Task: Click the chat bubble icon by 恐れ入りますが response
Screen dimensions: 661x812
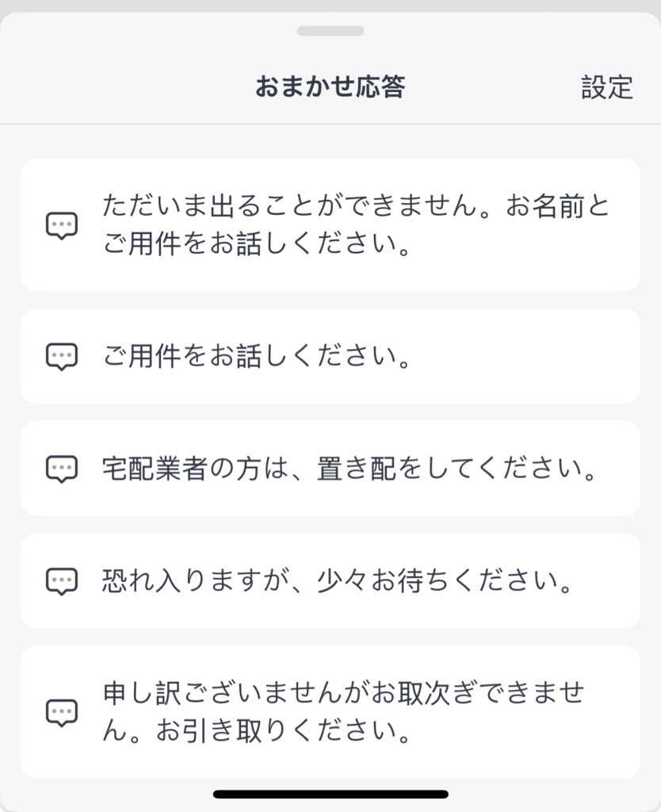Action: 62,581
